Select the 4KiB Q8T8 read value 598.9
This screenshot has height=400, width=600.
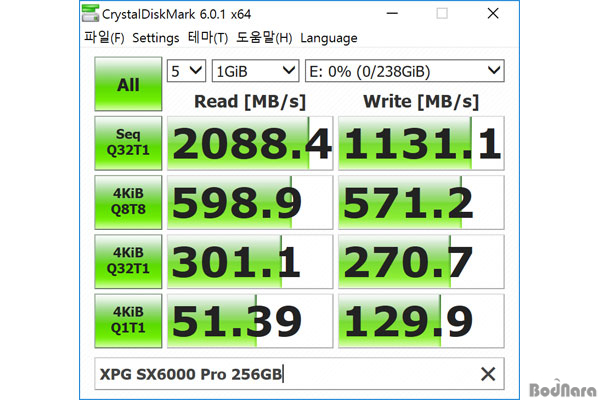[250, 202]
